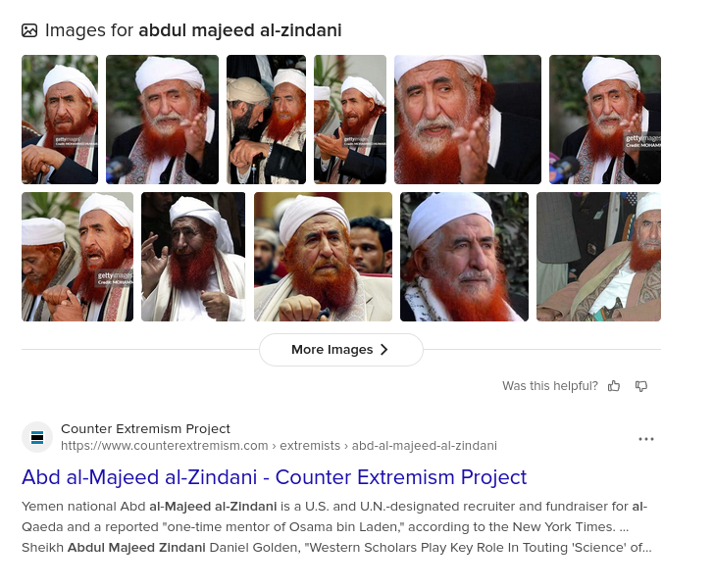
Task: Open the third top-row thumbnail with two men
Action: pos(267,120)
